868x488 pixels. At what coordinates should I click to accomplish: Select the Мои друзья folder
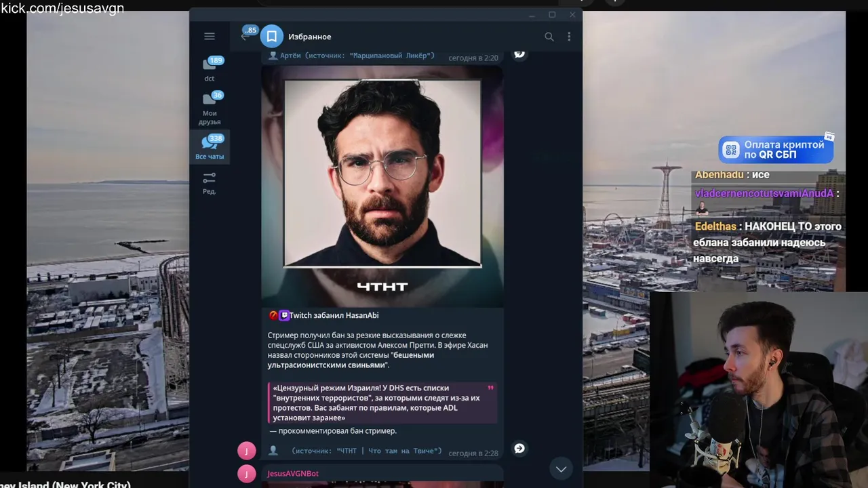210,108
